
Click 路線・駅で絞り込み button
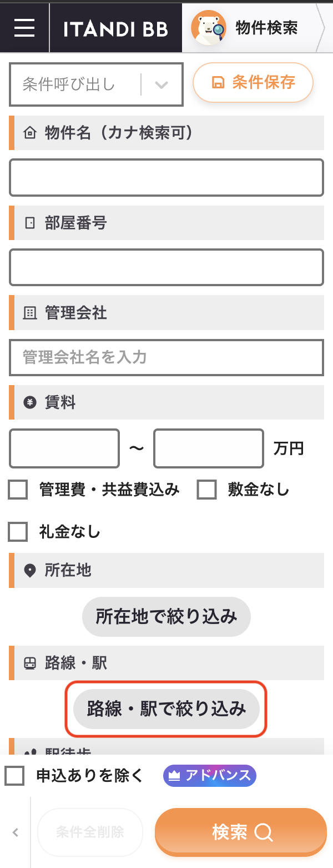click(167, 709)
